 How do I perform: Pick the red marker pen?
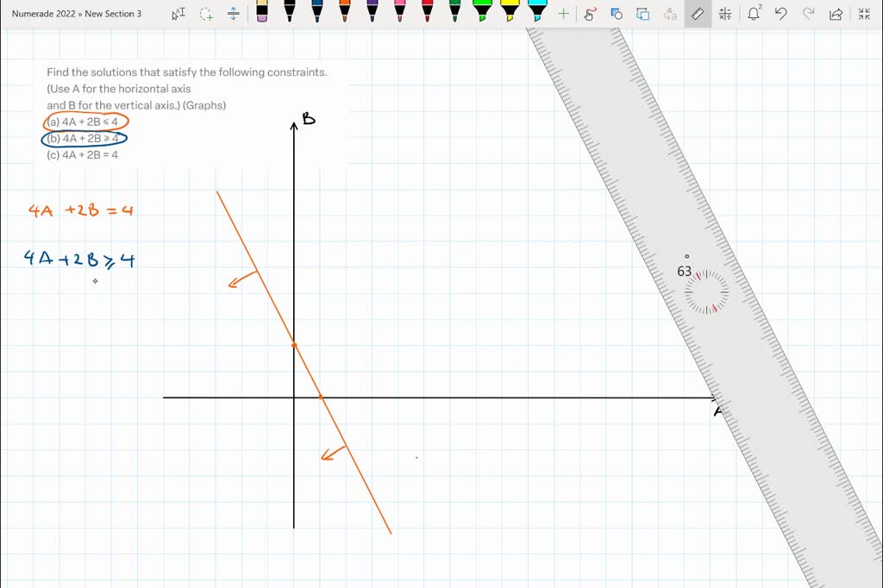(429, 13)
